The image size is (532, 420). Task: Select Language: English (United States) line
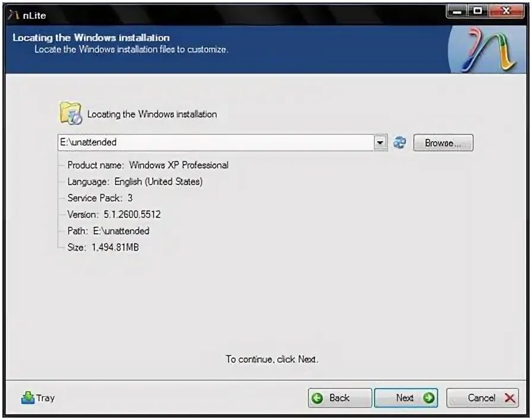(135, 182)
